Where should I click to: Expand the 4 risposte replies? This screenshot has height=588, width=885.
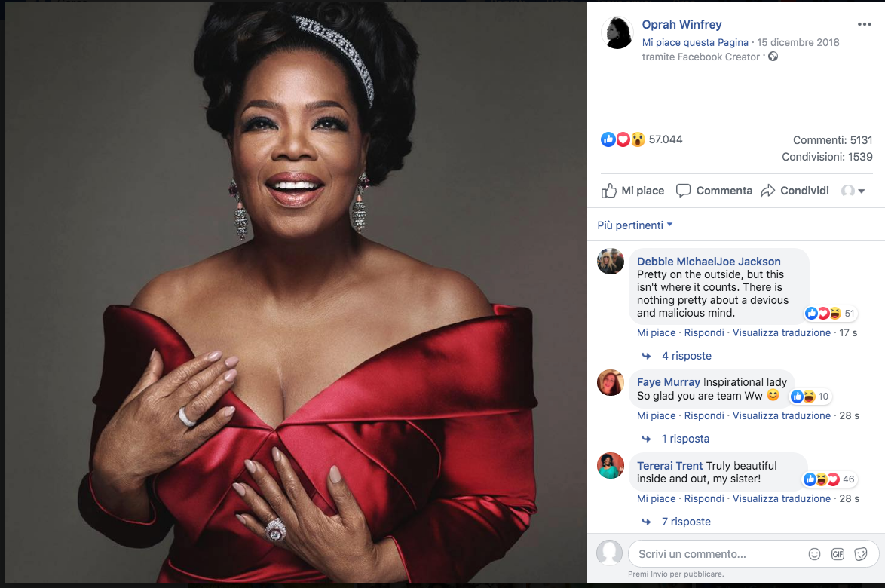(686, 356)
